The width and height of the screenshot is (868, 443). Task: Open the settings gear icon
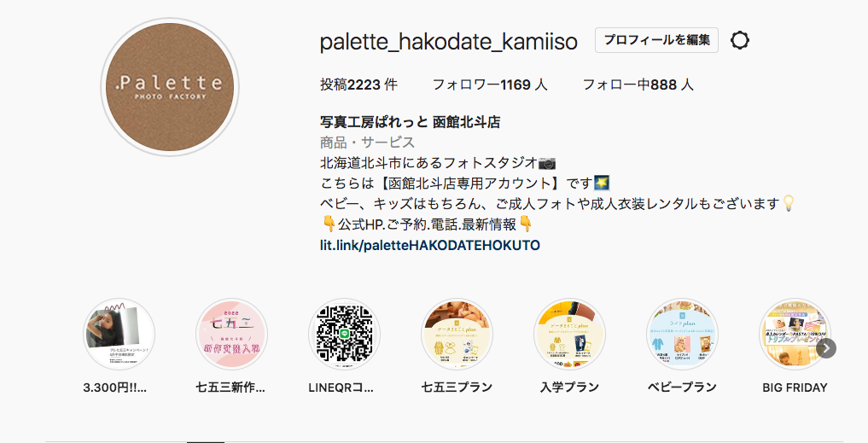click(x=740, y=40)
